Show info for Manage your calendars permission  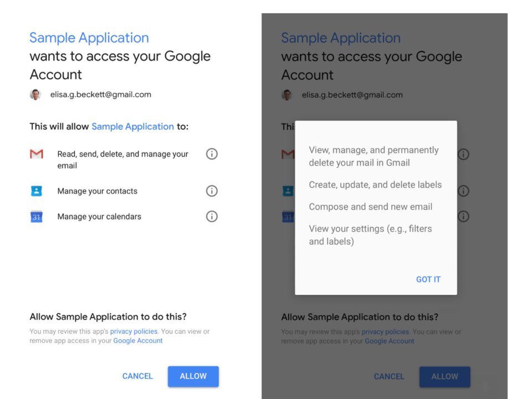pos(212,217)
